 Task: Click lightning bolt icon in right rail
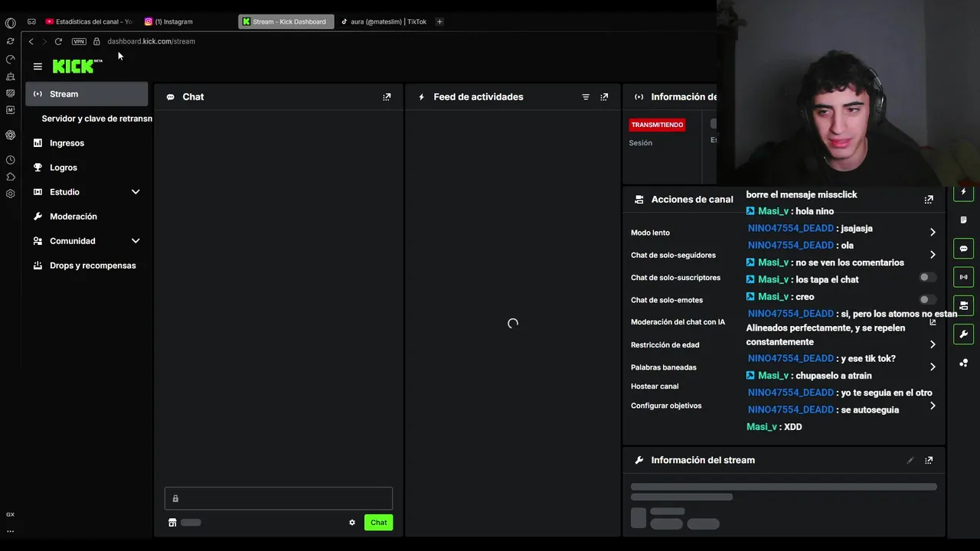coord(963,191)
